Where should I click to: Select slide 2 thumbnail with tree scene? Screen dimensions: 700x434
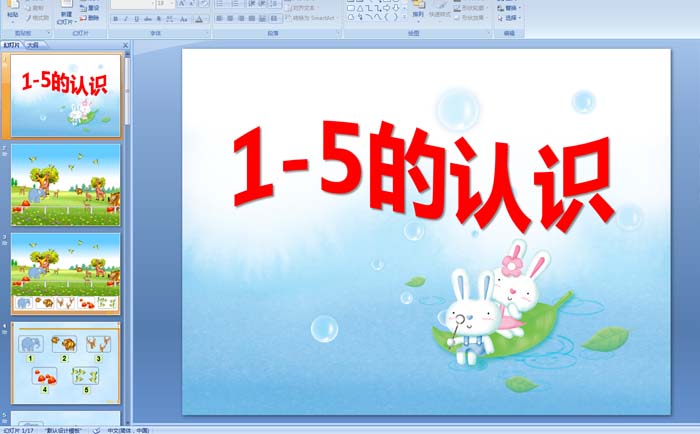66,184
